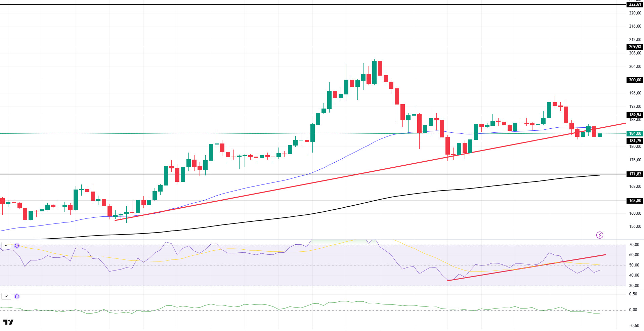Click the refresh icon in bottom indicator pane

tap(17, 296)
